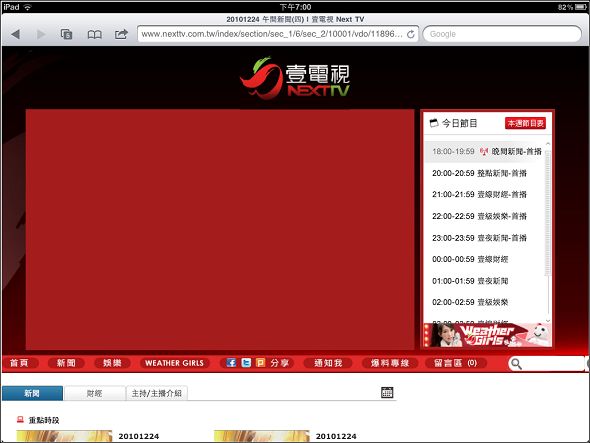Select the 01:00-01:59 schedule row
Viewport: 590px width, 443px height.
point(485,281)
